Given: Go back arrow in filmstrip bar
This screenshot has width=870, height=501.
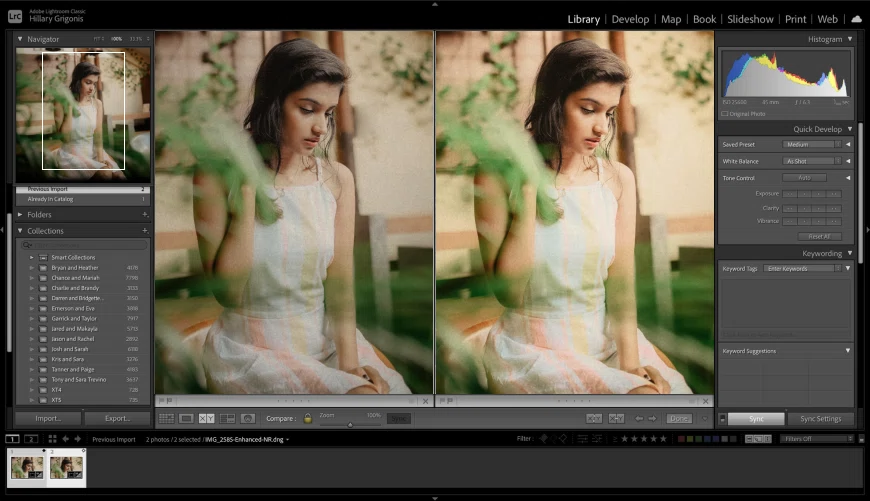Looking at the screenshot, I should point(65,439).
